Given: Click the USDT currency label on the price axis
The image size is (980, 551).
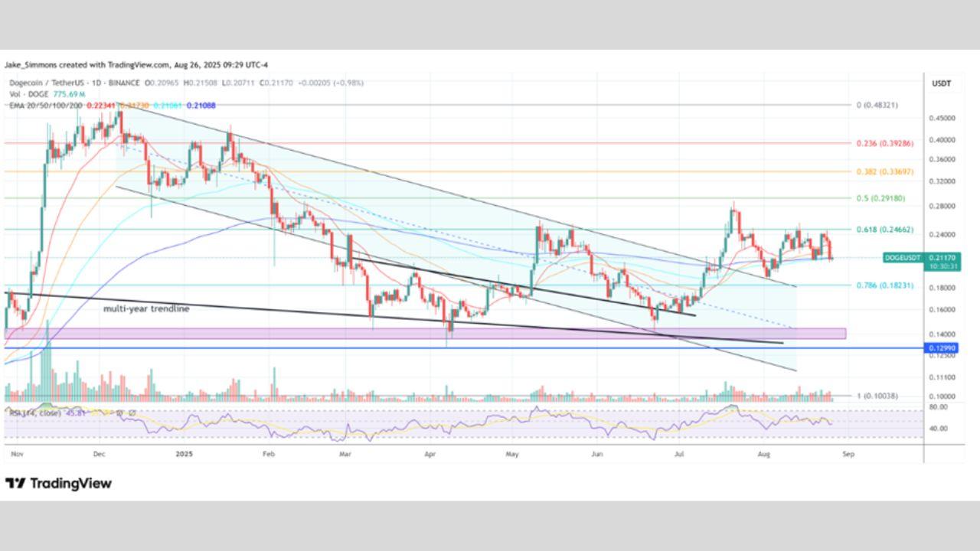Looking at the screenshot, I should 940,83.
